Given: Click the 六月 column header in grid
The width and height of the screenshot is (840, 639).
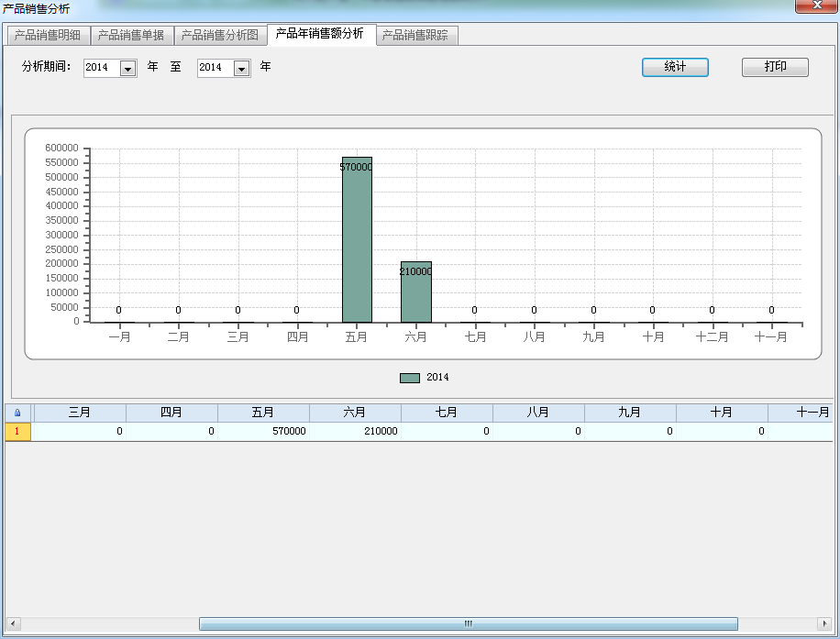Looking at the screenshot, I should (x=354, y=413).
